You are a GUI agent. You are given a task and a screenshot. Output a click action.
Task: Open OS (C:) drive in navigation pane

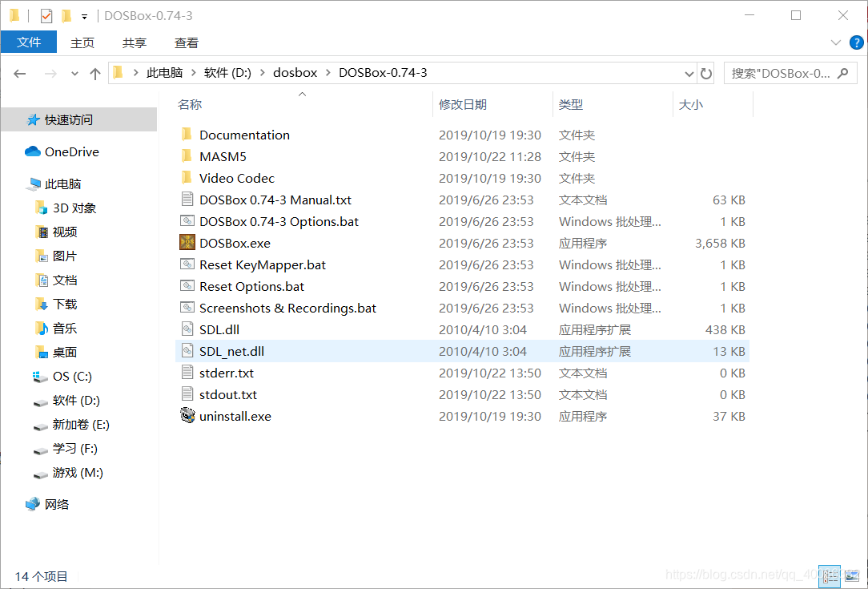click(x=72, y=376)
